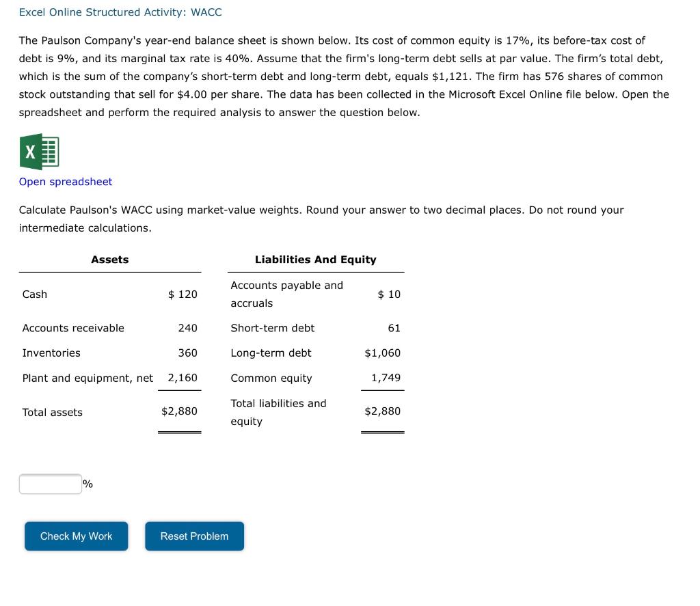This screenshot has height=606, width=700.
Task: Click the paragraph describing Paulson Company's balance sheet
Action: pos(342,76)
